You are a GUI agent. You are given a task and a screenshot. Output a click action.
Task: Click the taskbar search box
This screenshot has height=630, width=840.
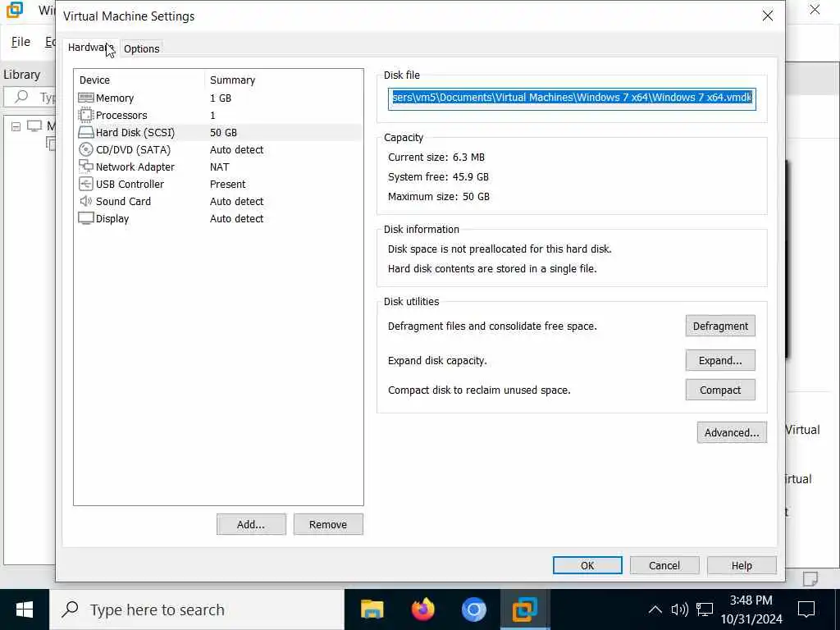click(197, 609)
